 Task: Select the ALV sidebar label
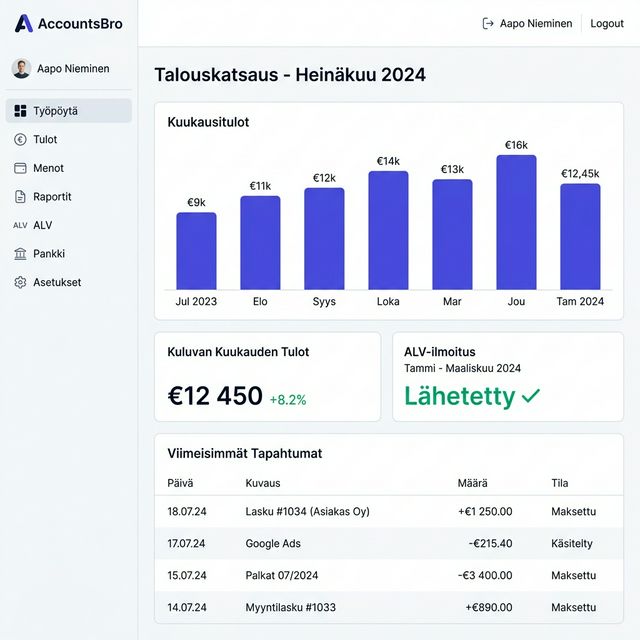pyautogui.click(x=42, y=225)
